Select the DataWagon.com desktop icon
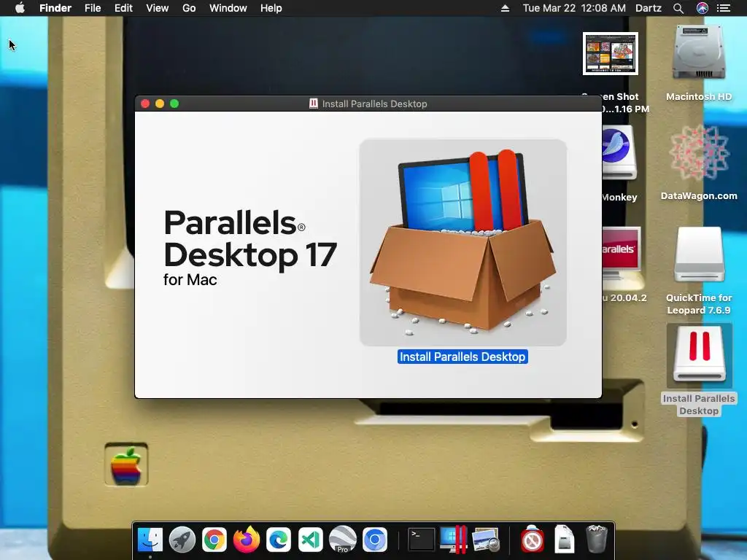The width and height of the screenshot is (747, 560). tap(699, 153)
